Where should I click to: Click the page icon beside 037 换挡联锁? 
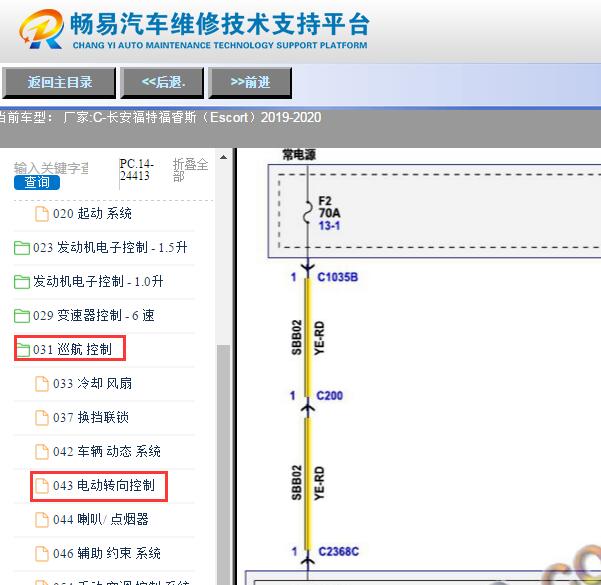(x=42, y=418)
